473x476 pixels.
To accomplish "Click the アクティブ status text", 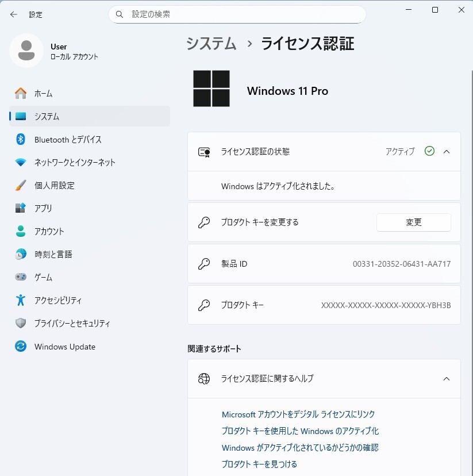I will coord(400,151).
